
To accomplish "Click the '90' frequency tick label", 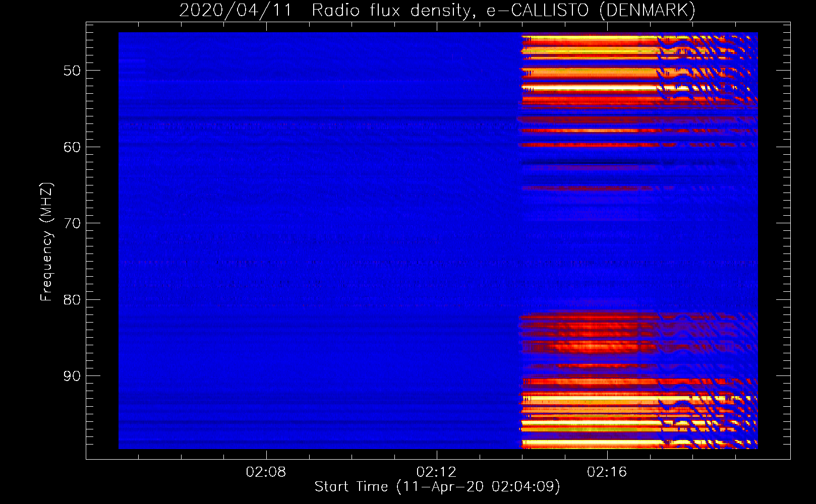I will tap(72, 376).
